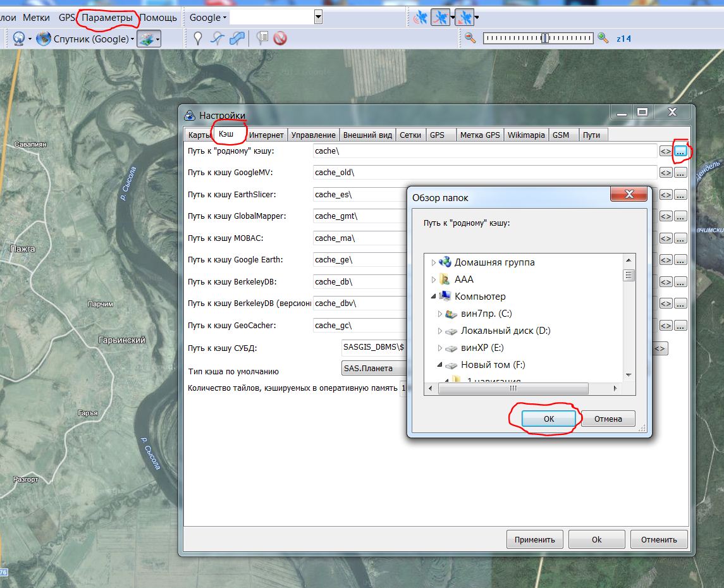Click the GoogleMV cache path field
This screenshot has width=724, height=588.
484,173
